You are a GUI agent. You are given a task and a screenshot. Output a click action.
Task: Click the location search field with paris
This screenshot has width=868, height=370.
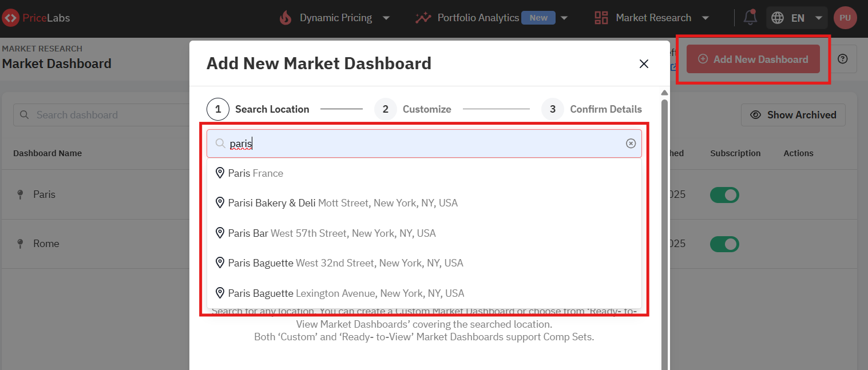click(424, 144)
